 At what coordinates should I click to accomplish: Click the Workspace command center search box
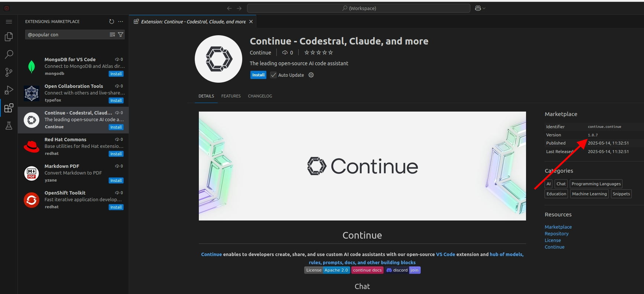[x=359, y=8]
